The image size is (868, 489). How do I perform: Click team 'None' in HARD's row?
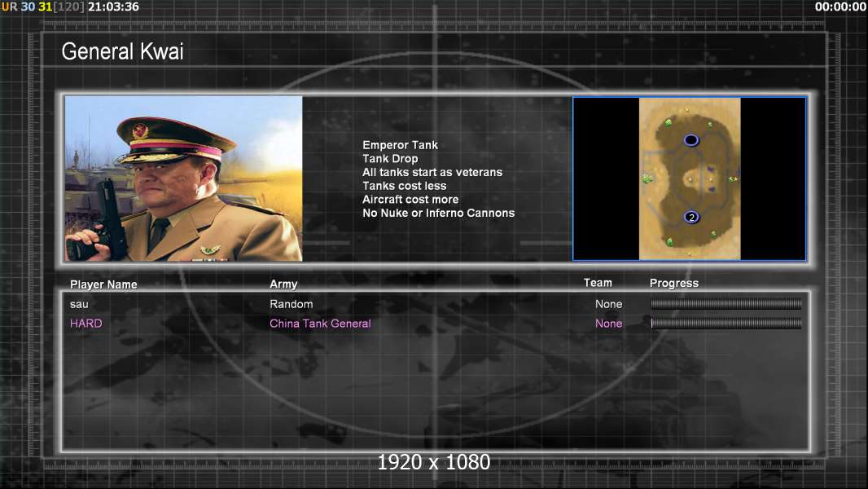(609, 324)
